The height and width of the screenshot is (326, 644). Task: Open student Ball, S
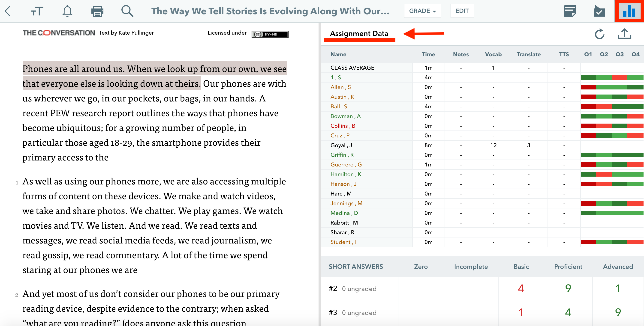[x=339, y=107]
